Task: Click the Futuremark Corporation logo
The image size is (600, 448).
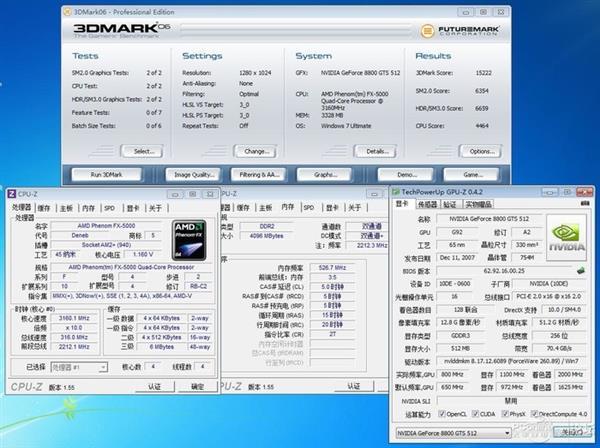Action: tap(460, 31)
